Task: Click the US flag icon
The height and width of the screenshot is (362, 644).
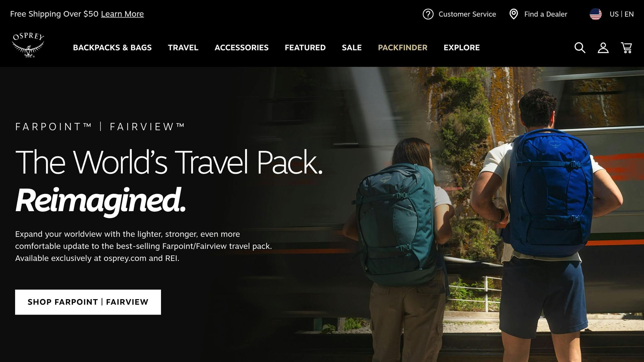Action: [596, 14]
